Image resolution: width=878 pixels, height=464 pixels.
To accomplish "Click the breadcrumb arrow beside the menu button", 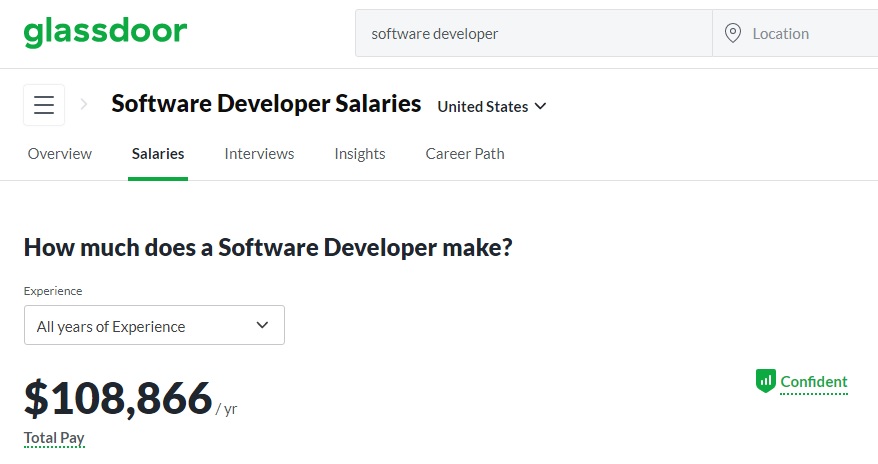I will pyautogui.click(x=84, y=104).
